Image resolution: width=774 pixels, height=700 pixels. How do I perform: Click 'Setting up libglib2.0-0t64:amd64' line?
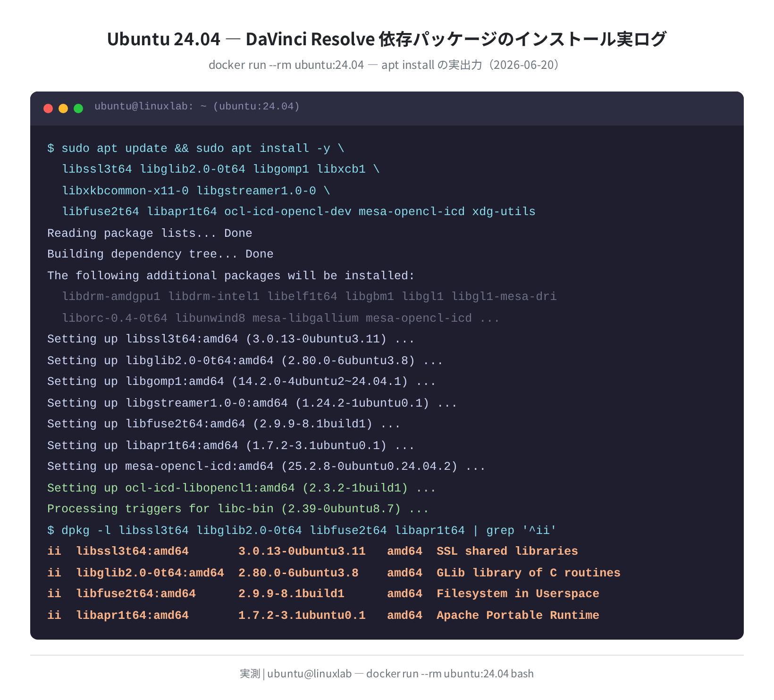click(245, 360)
